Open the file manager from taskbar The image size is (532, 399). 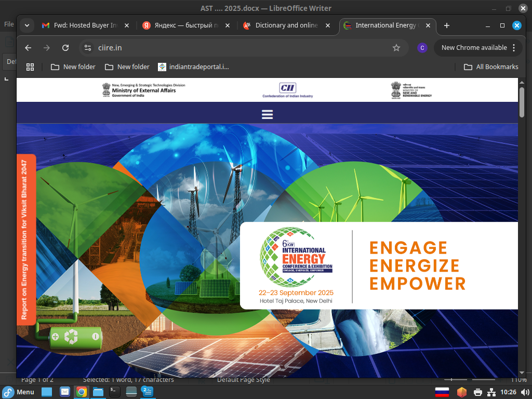(x=98, y=392)
